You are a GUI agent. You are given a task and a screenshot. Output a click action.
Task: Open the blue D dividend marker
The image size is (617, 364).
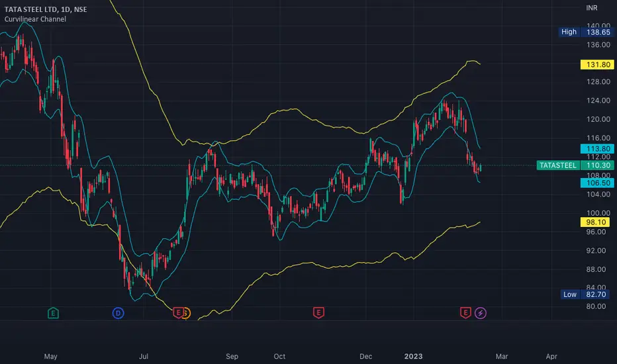coord(118,313)
